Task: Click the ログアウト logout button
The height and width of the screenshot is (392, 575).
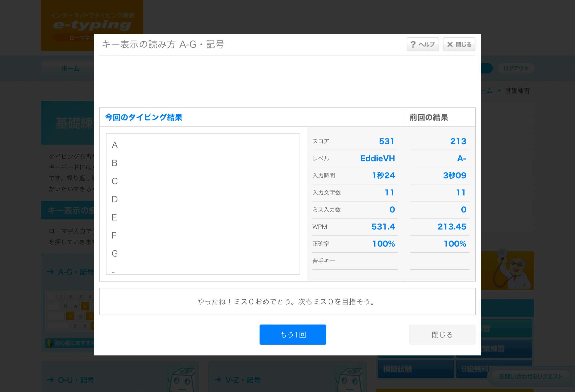Action: 516,68
